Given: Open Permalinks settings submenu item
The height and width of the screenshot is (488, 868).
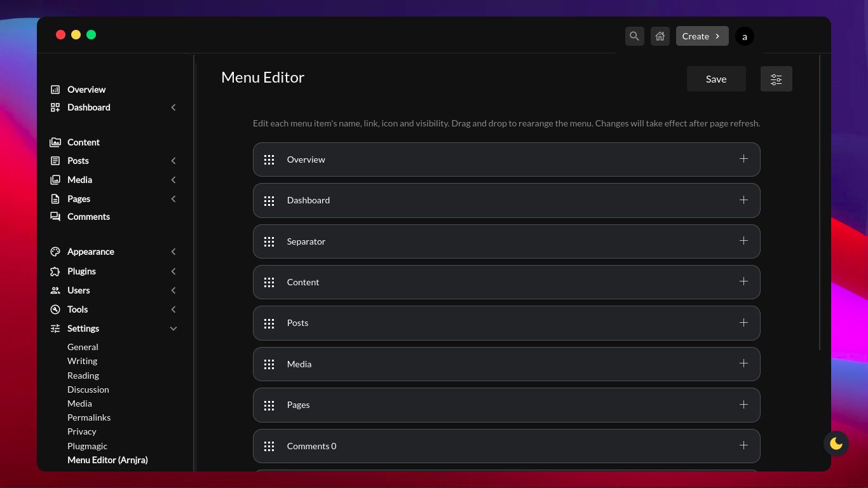Looking at the screenshot, I should click(89, 417).
